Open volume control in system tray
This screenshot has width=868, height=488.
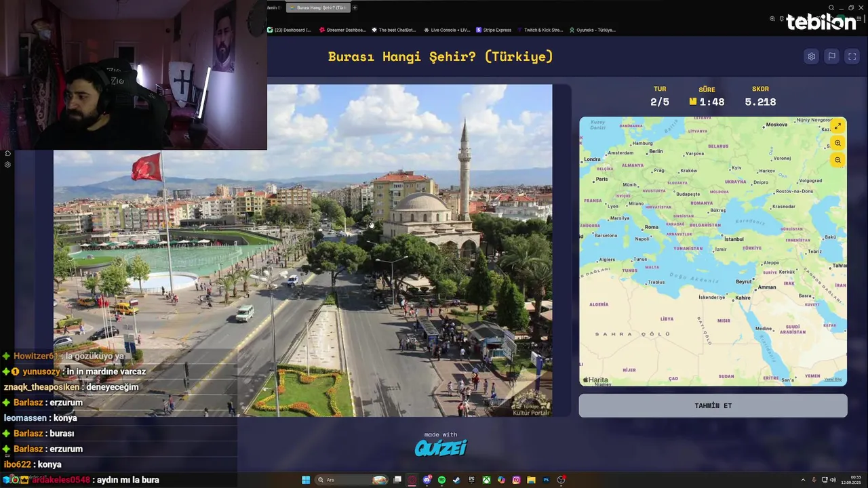(833, 480)
